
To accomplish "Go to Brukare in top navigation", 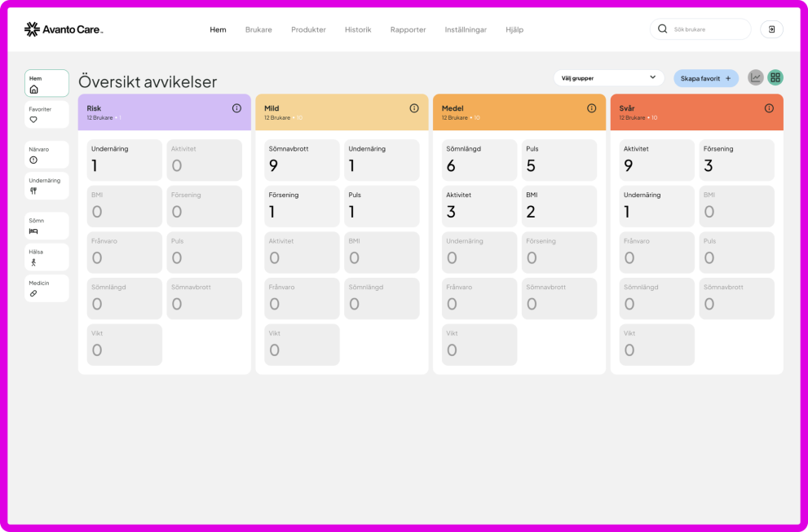I will click(x=258, y=30).
